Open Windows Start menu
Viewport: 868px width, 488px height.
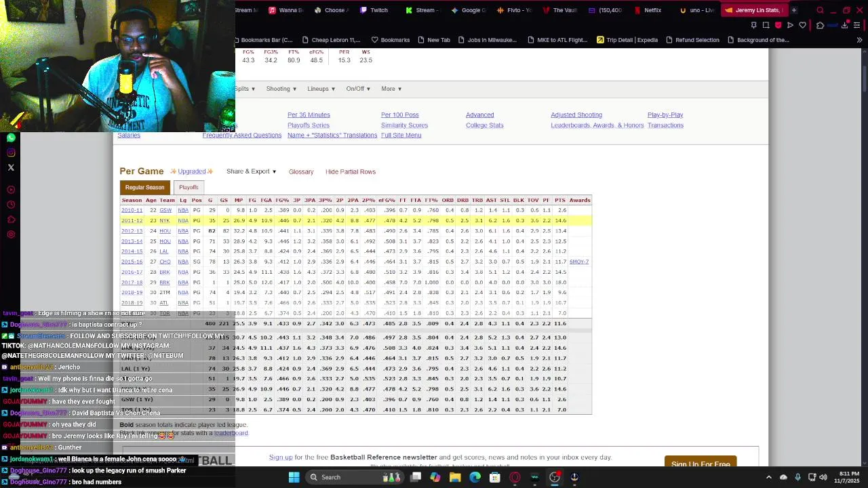tap(294, 477)
